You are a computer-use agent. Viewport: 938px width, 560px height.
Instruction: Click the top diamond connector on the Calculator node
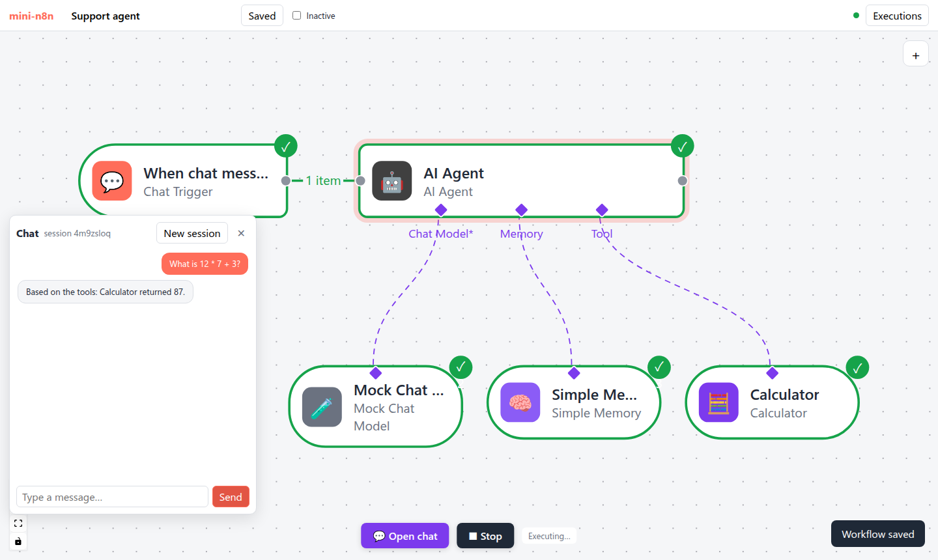[x=773, y=373]
